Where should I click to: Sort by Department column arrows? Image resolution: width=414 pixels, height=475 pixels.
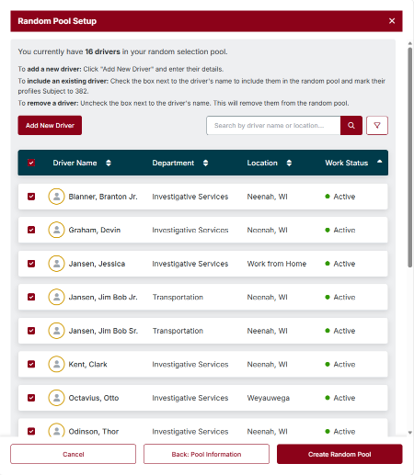click(x=206, y=163)
